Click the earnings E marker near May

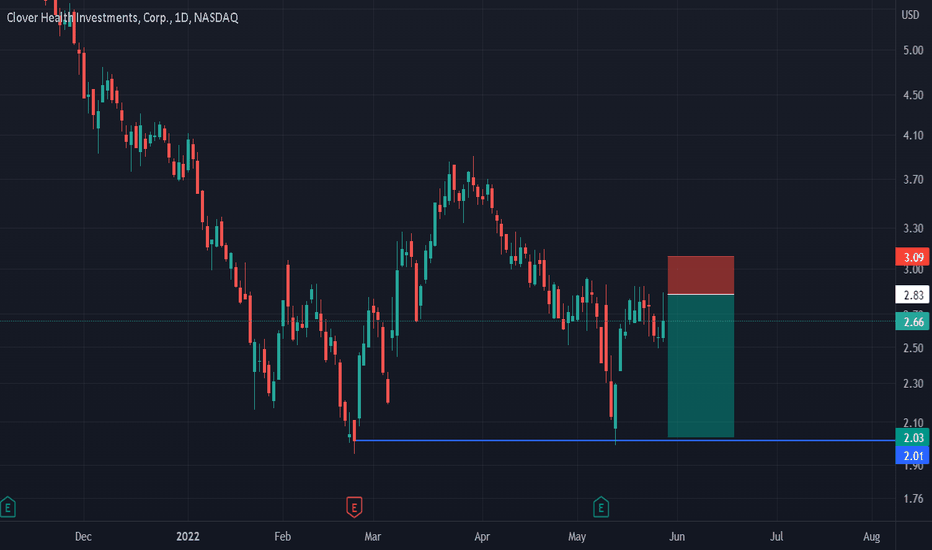601,507
